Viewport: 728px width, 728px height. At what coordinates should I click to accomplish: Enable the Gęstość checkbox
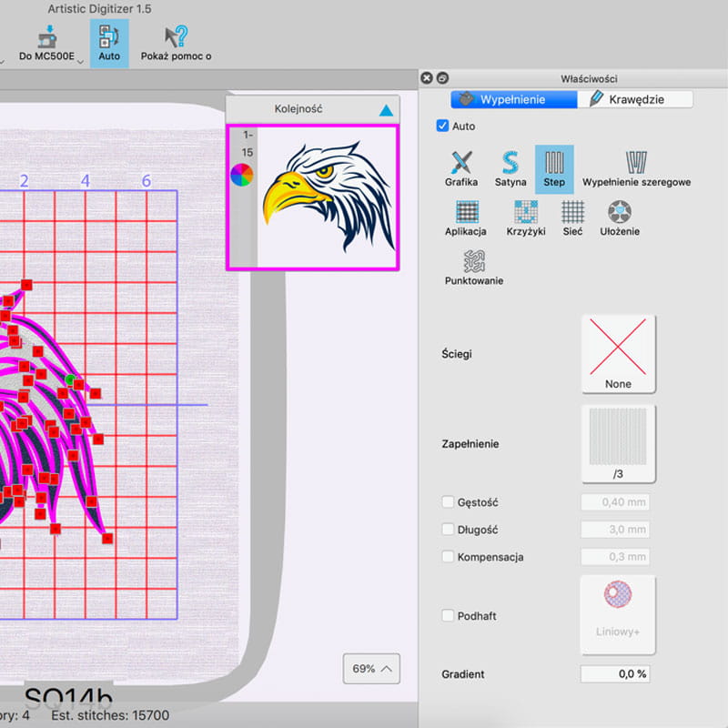[448, 502]
